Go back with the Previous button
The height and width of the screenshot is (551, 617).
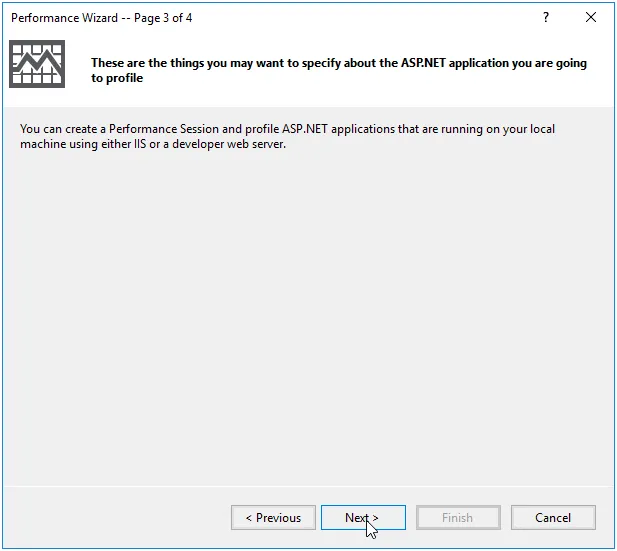point(273,518)
